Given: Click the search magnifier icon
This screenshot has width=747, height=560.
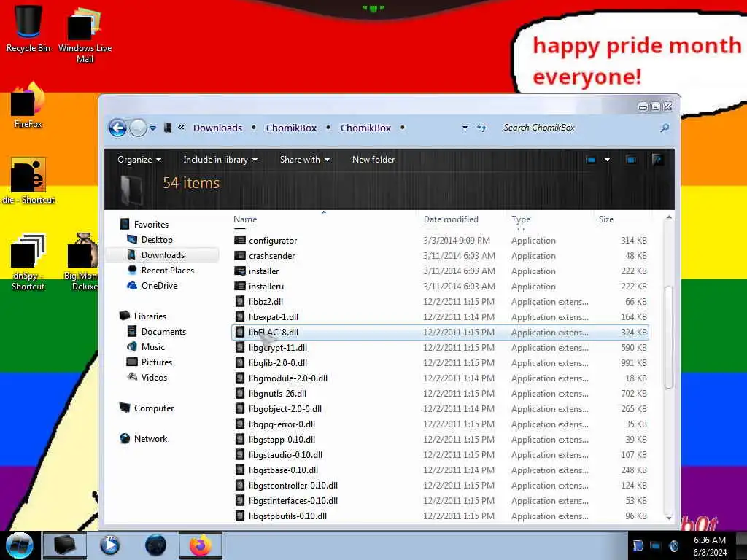Looking at the screenshot, I should point(665,128).
